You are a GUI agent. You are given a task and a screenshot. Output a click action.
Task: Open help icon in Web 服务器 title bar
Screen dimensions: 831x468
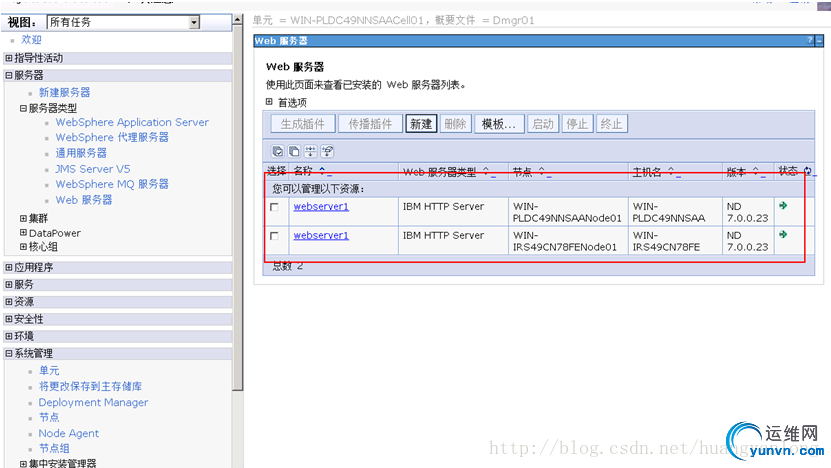click(x=810, y=40)
